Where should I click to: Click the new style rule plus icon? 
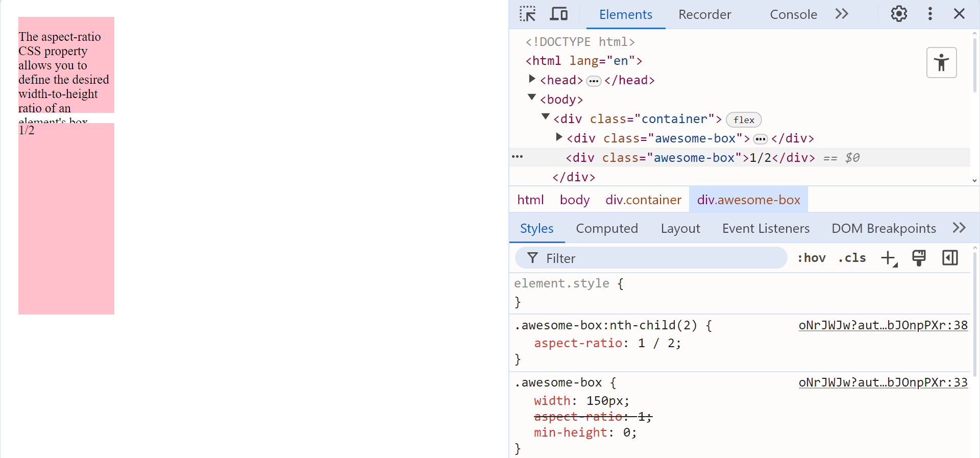(x=889, y=258)
